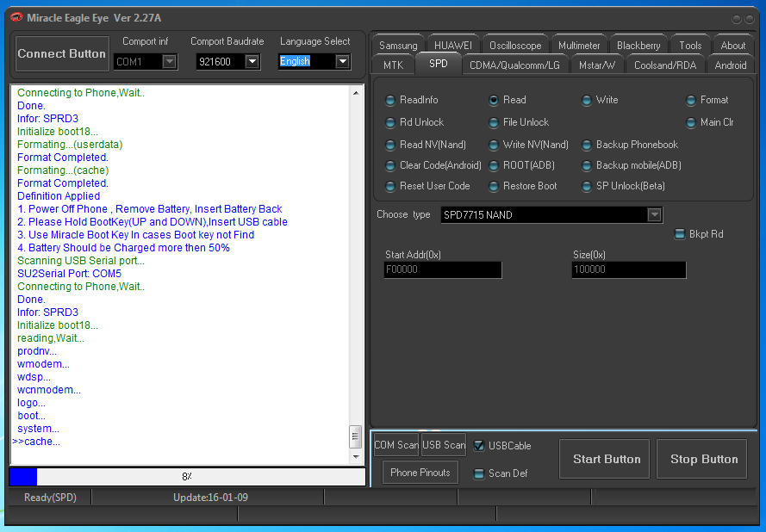Screen dimensions: 766x532
Task: Click the log line 'wcnmodem...'
Action: coord(49,390)
